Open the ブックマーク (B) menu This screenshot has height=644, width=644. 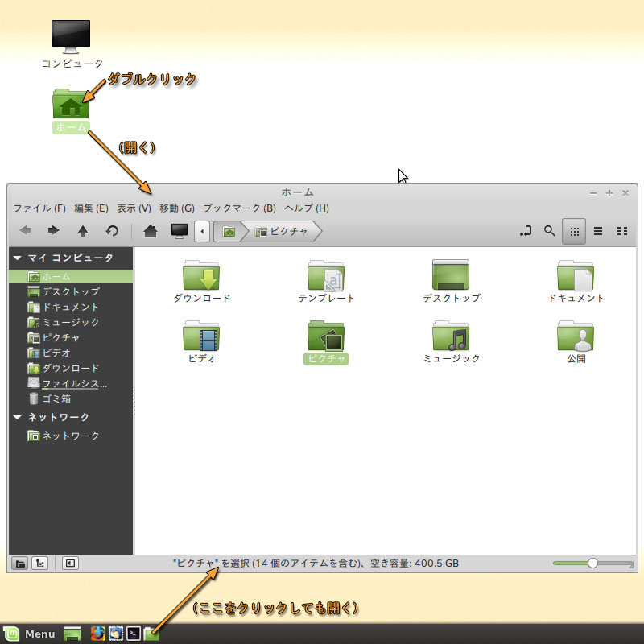(239, 208)
